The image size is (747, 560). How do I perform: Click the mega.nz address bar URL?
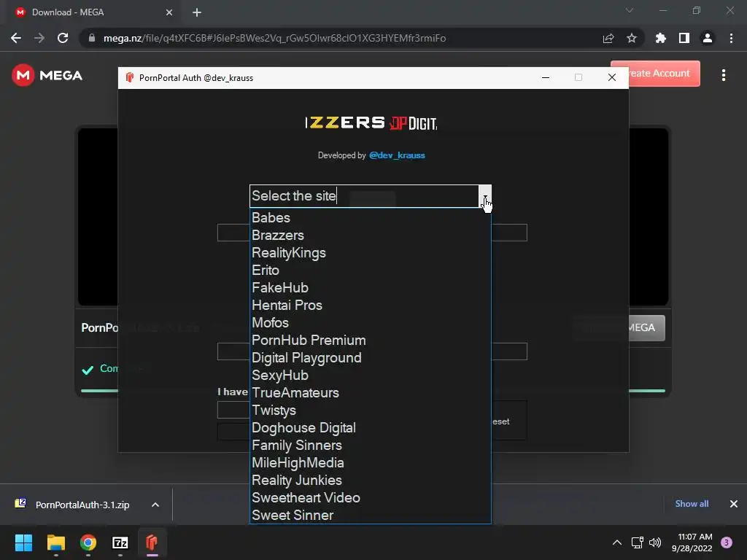(274, 38)
